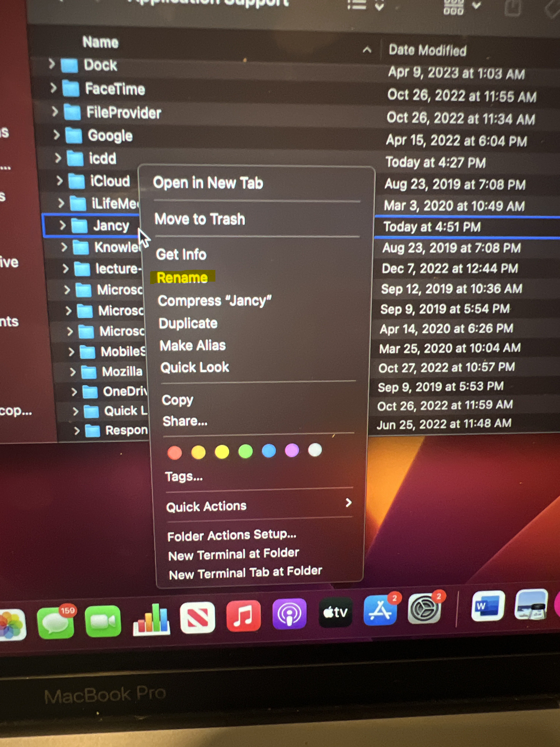560x747 pixels.
Task: Apply the purple tag color
Action: [x=292, y=450]
